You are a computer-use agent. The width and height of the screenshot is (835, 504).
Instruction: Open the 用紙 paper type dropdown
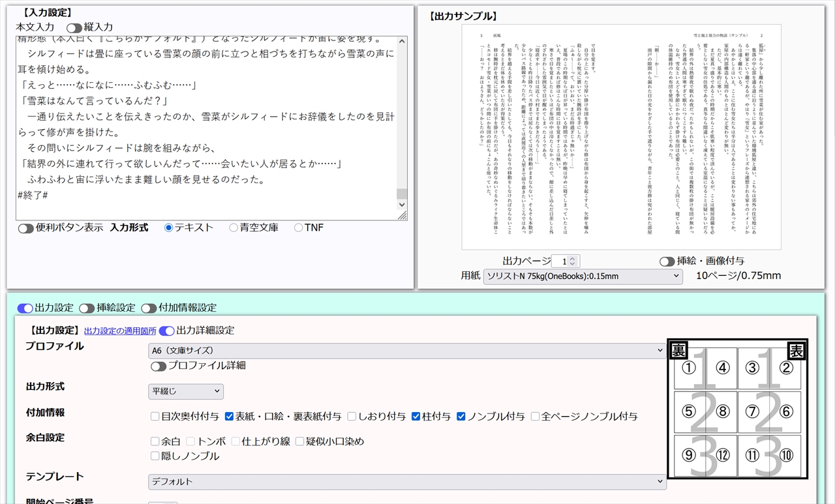point(583,276)
